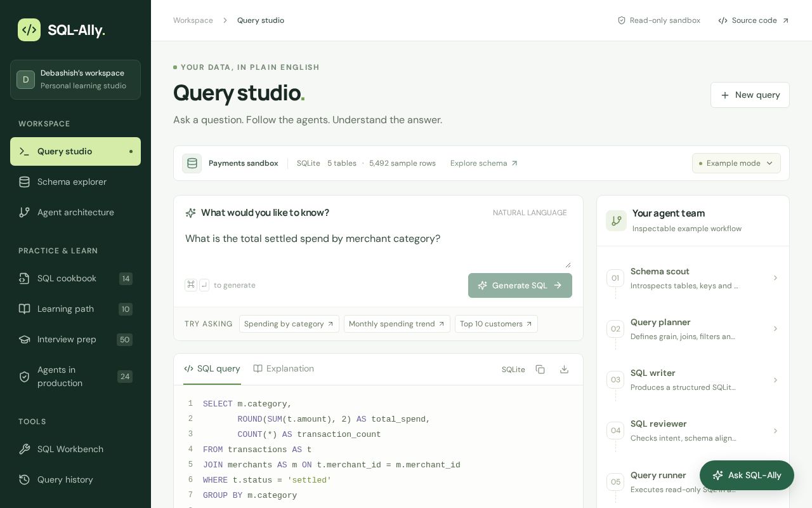Click the agent team branch icon
812x508 pixels.
tap(616, 220)
